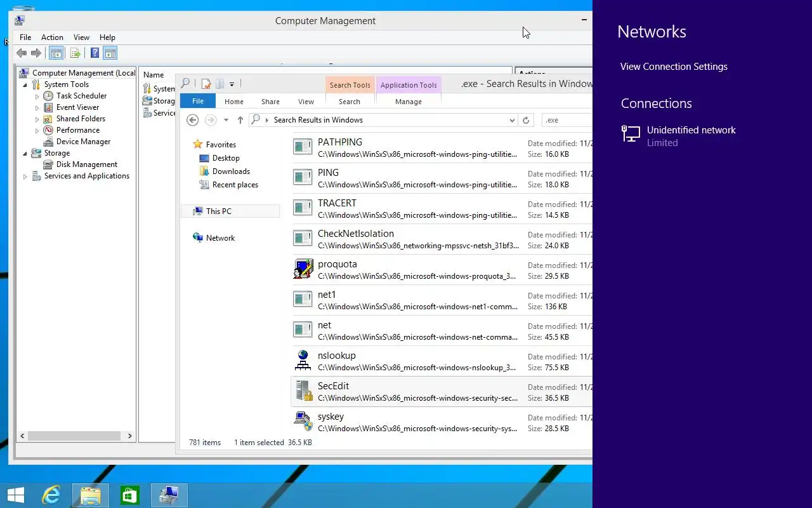
Task: Click the .exe search box
Action: (x=566, y=120)
